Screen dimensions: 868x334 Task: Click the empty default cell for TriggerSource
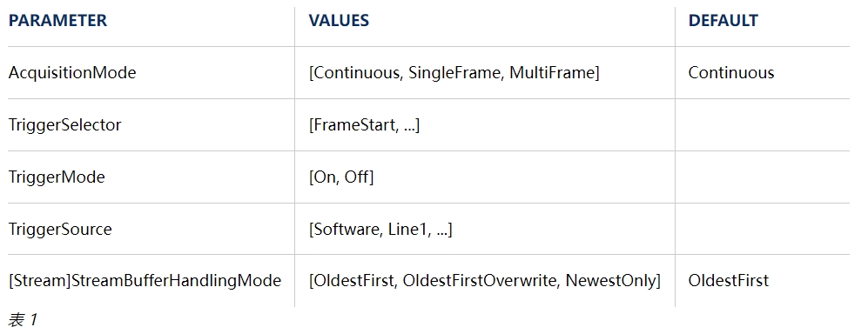(x=763, y=229)
